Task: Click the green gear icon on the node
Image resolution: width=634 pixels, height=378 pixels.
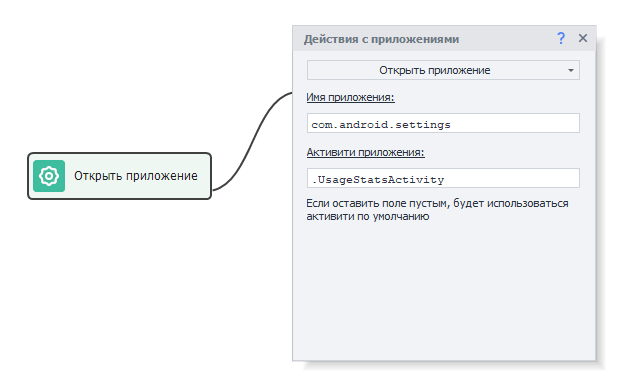Action: pos(49,176)
